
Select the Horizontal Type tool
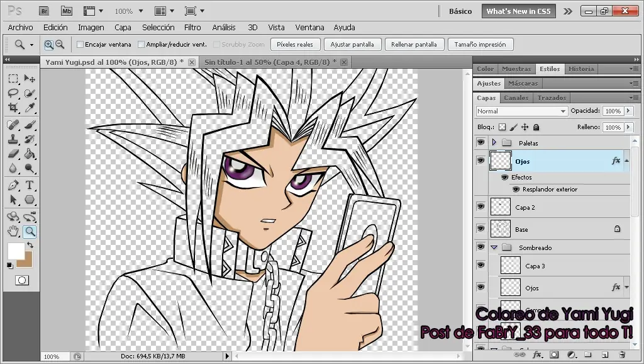pyautogui.click(x=30, y=185)
